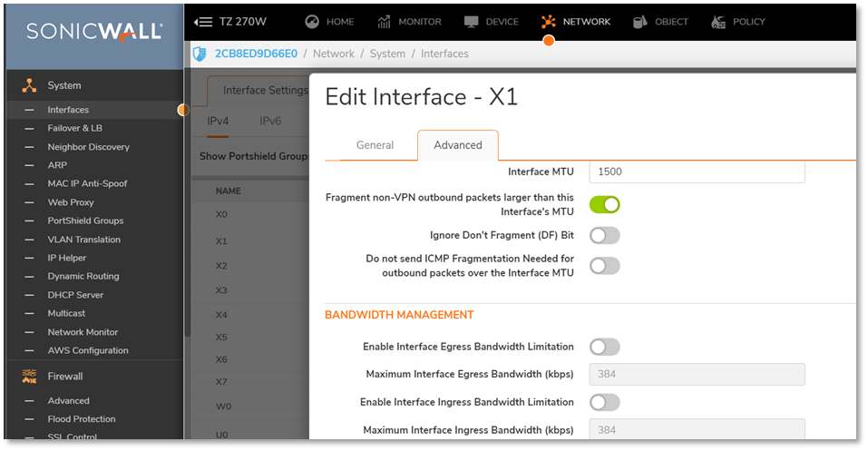Click the System section network icon
This screenshot has width=868, height=451.
(x=29, y=85)
